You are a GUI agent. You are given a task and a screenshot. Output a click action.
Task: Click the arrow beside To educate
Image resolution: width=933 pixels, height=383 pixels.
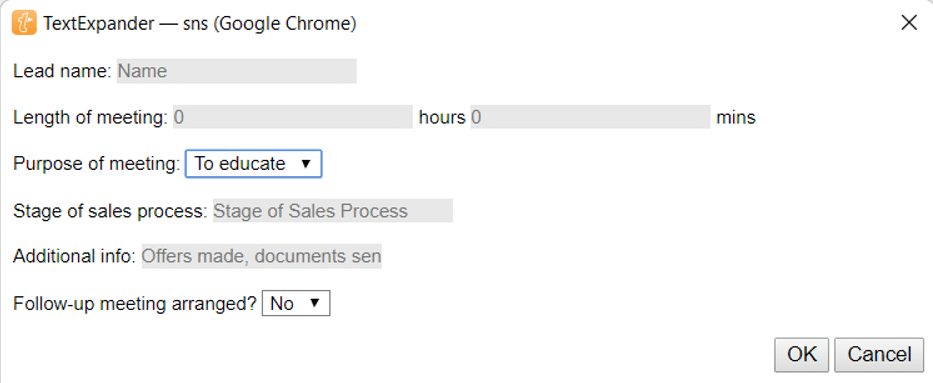point(306,164)
